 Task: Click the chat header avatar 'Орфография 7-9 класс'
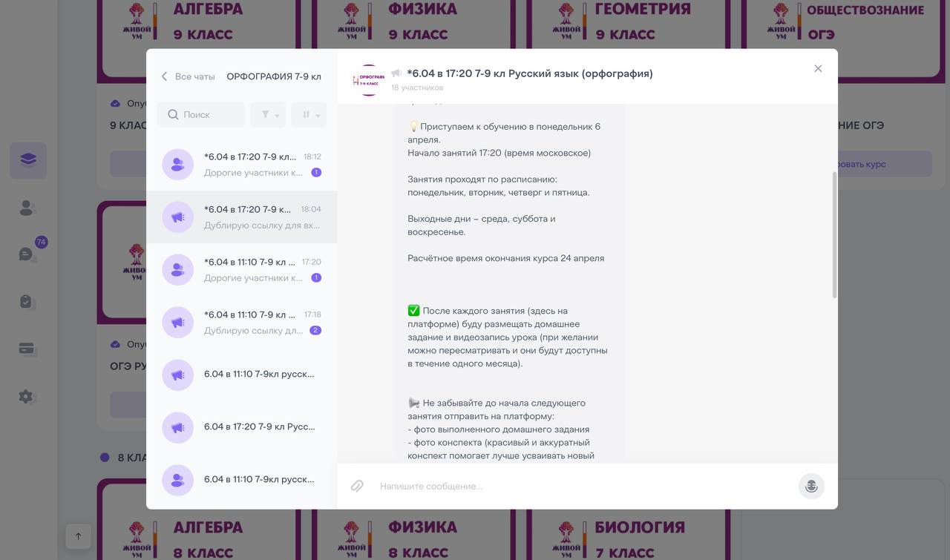[369, 80]
